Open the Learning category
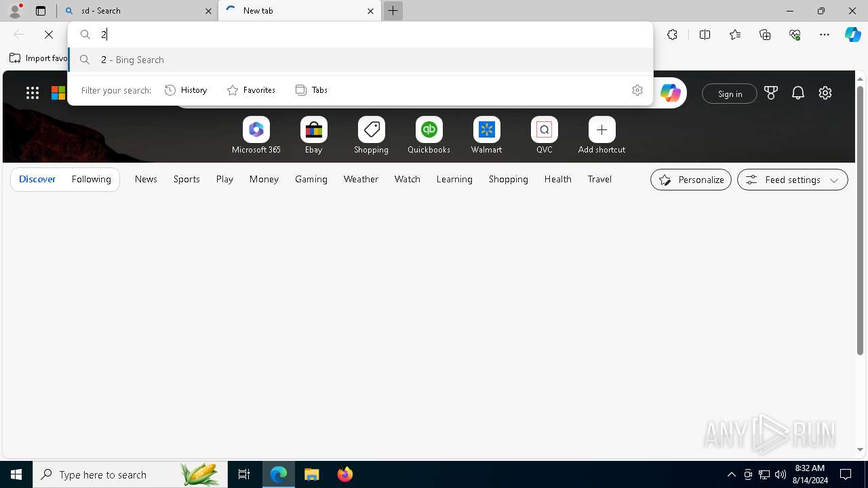868x488 pixels. [x=454, y=179]
